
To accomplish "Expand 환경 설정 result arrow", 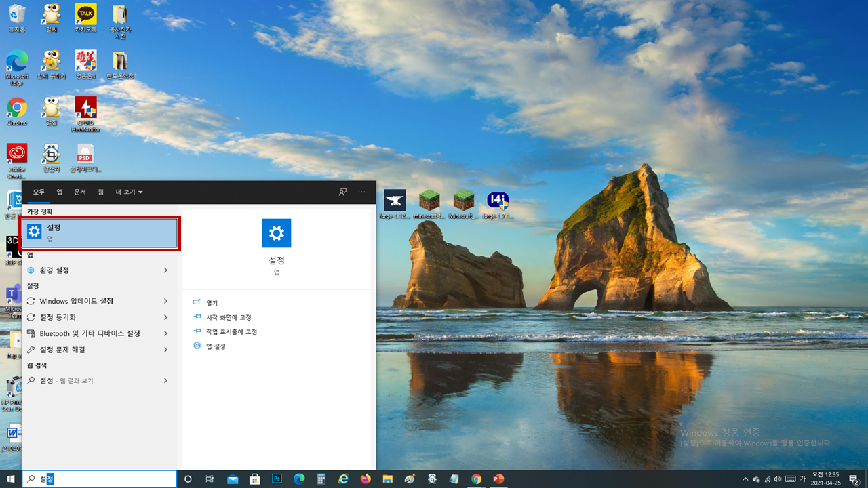I will (x=166, y=270).
